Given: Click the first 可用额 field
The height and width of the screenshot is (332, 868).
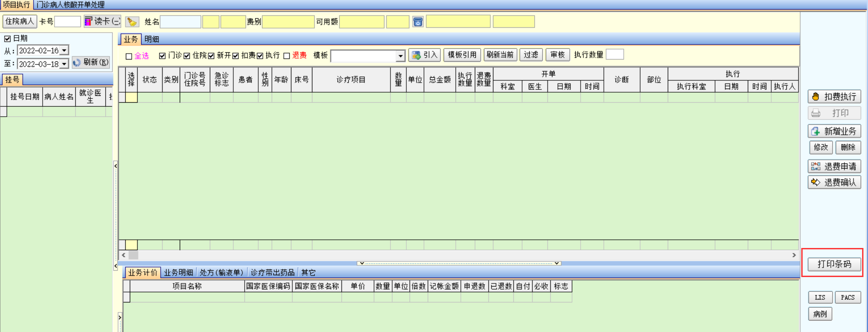Looking at the screenshot, I should tap(362, 22).
